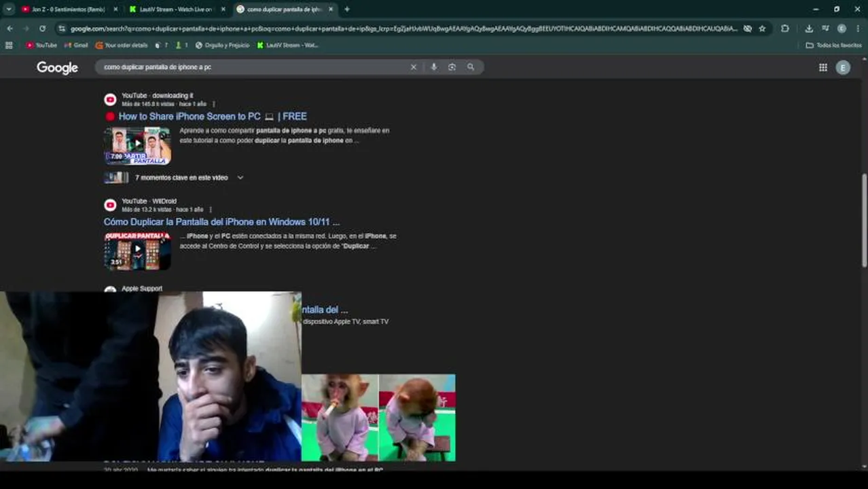The height and width of the screenshot is (489, 868).
Task: Open the Gmail bookmark
Action: (76, 46)
